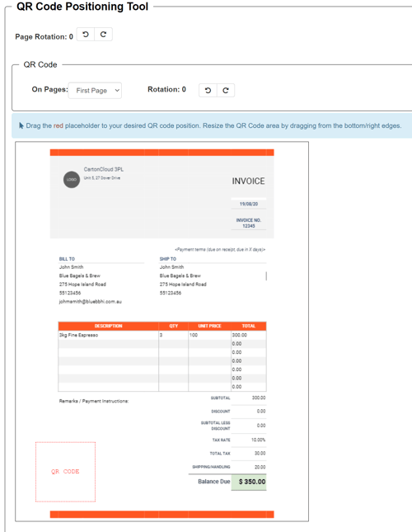
Task: Click the DESCRIPTION table header
Action: coord(109,326)
